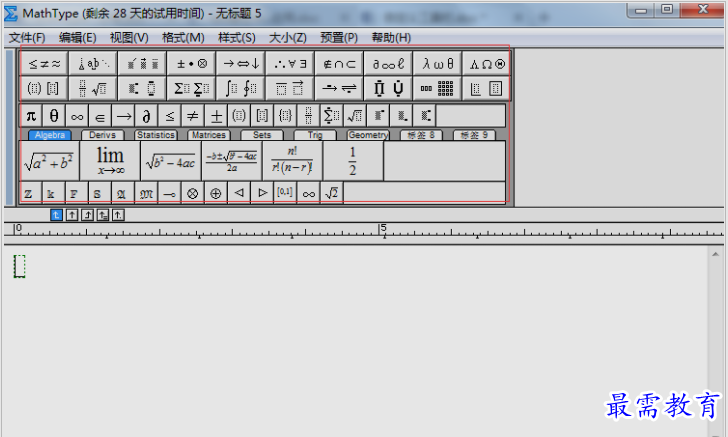728x437 pixels.
Task: Open the Greek lowercase letters palette (λωθ)
Action: (x=437, y=62)
